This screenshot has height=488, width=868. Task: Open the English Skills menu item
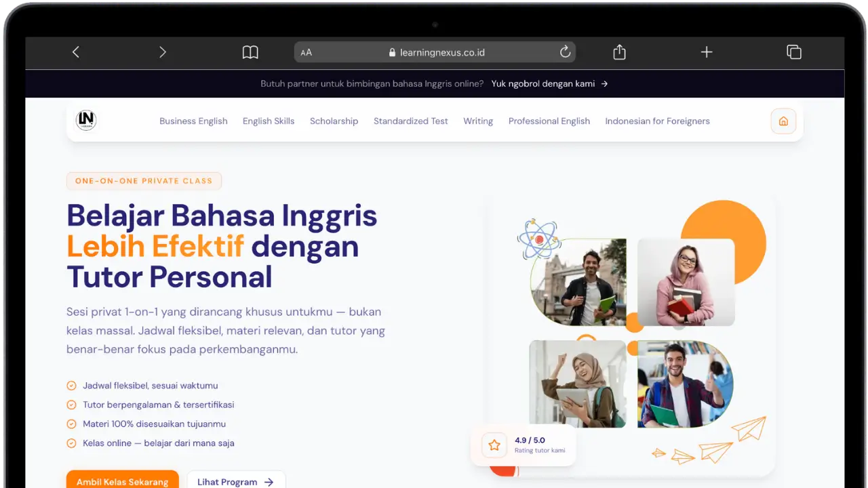click(269, 121)
